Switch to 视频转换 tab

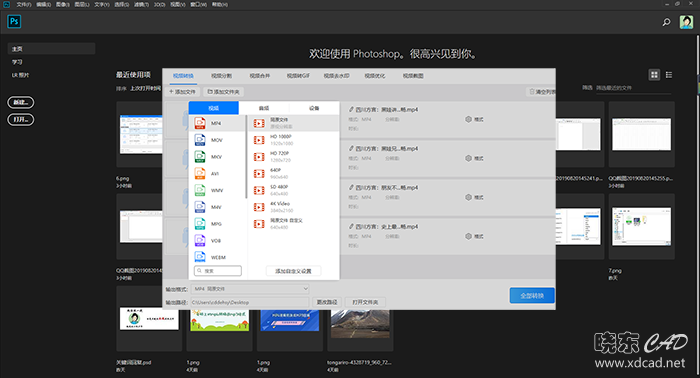(x=183, y=76)
